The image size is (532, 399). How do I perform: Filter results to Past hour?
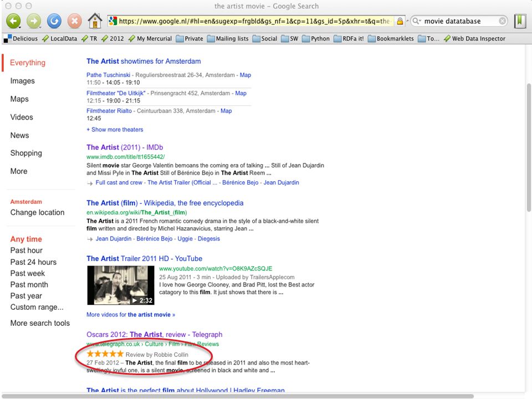pos(27,250)
